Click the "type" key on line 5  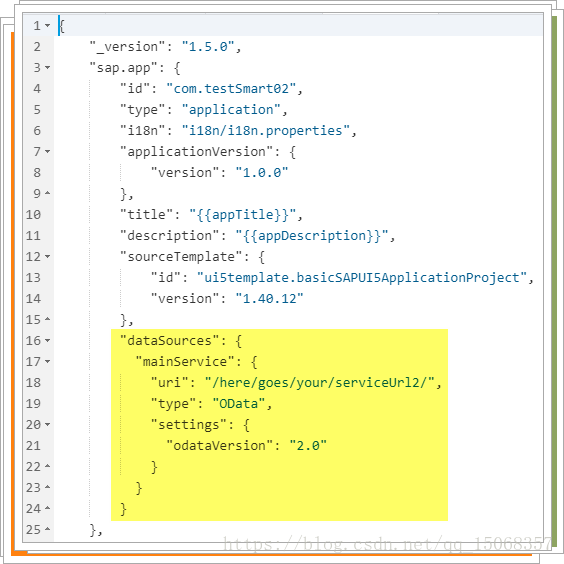click(143, 110)
